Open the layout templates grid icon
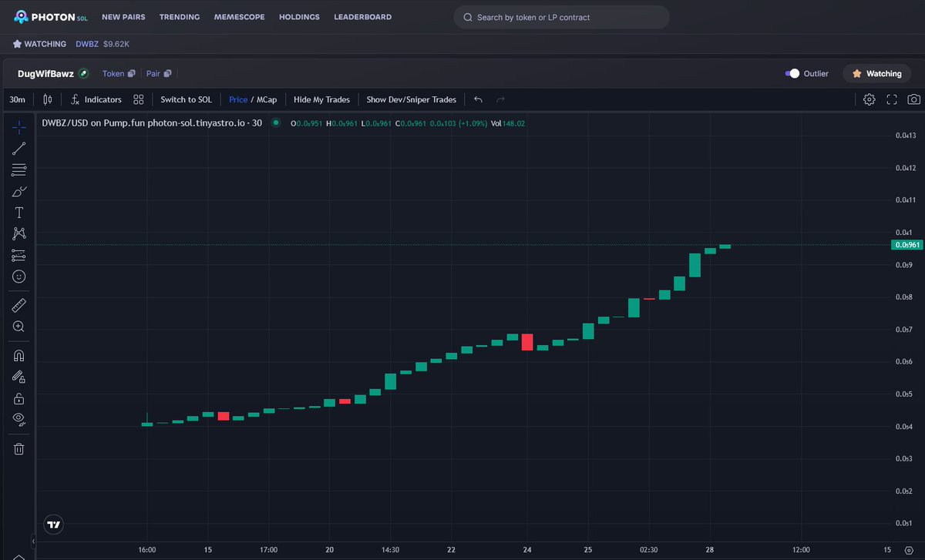Image resolution: width=925 pixels, height=560 pixels. (x=138, y=99)
